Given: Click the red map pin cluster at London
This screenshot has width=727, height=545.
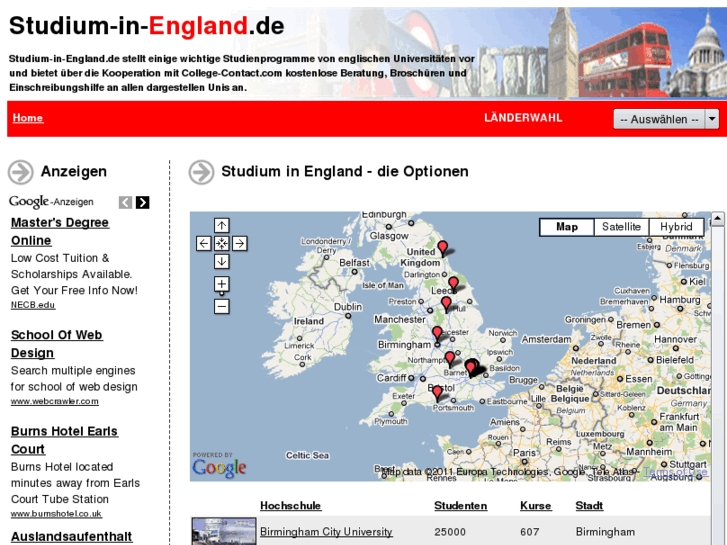Looking at the screenshot, I should coord(472,367).
